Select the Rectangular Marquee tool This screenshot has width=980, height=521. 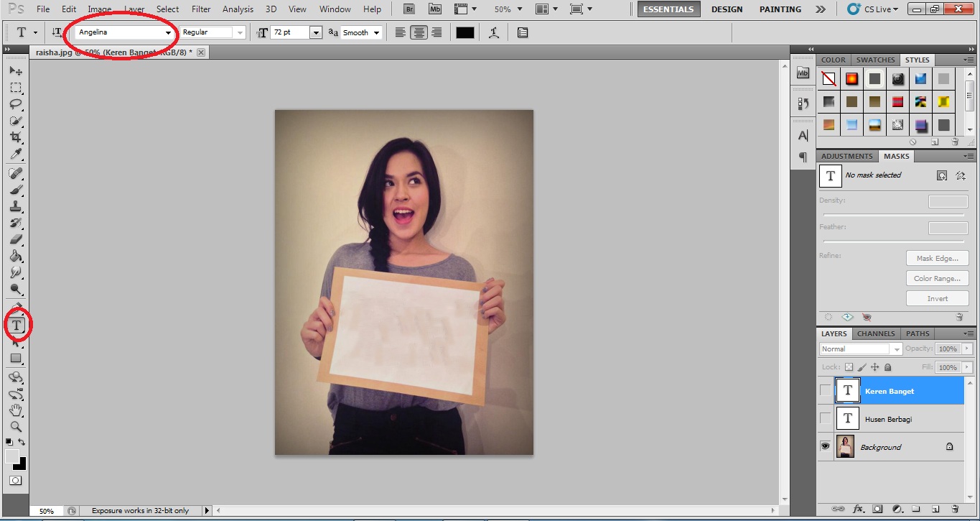point(16,88)
